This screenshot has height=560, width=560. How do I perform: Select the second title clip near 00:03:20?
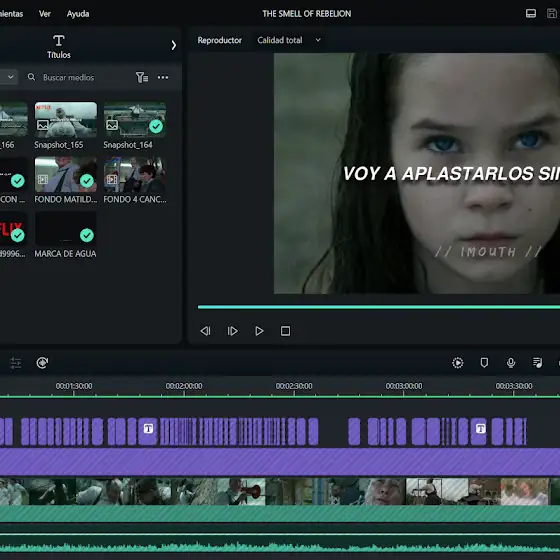coord(479,431)
